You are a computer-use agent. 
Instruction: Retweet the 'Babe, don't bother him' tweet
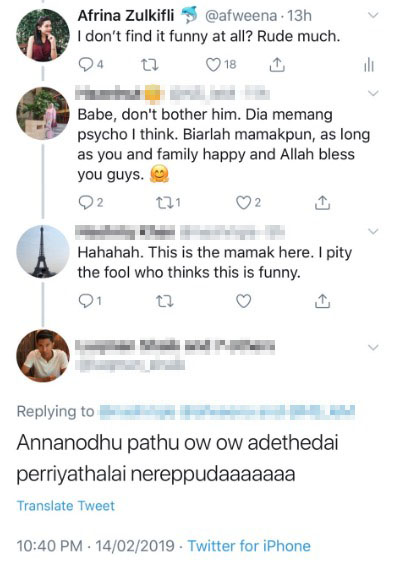168,203
